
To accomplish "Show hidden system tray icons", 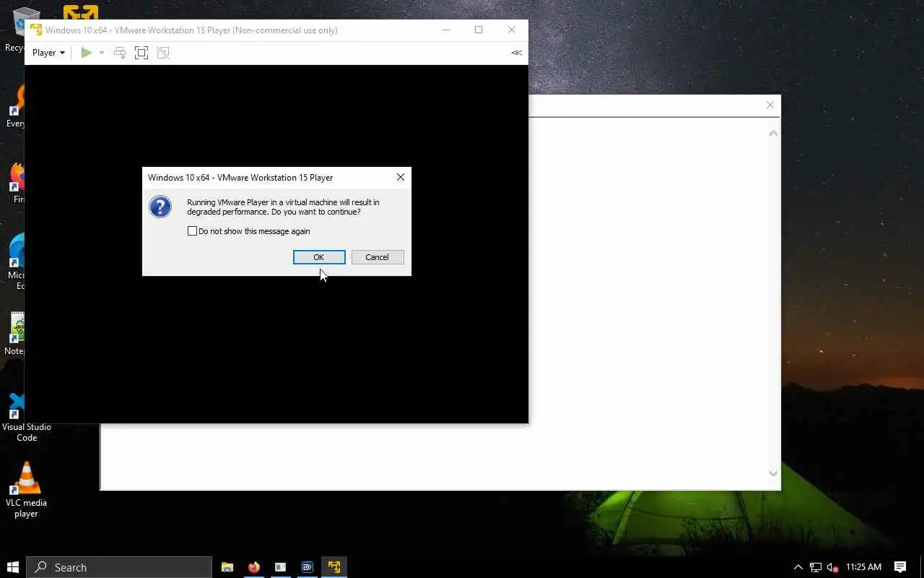I will click(x=798, y=567).
